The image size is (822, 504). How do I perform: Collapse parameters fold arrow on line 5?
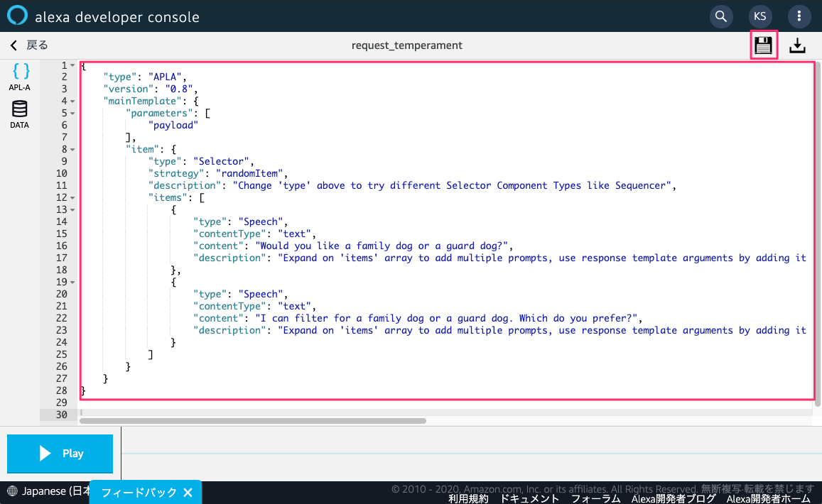(x=72, y=113)
